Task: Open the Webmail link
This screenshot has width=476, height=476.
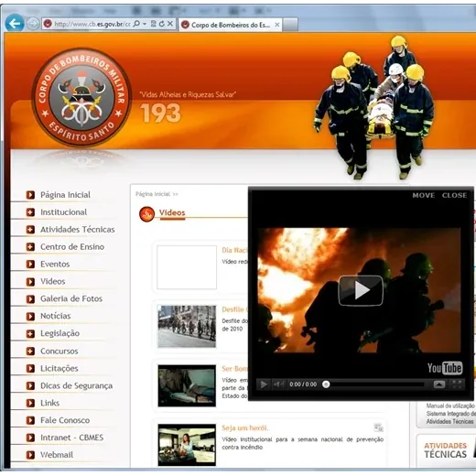Action: pyautogui.click(x=57, y=455)
